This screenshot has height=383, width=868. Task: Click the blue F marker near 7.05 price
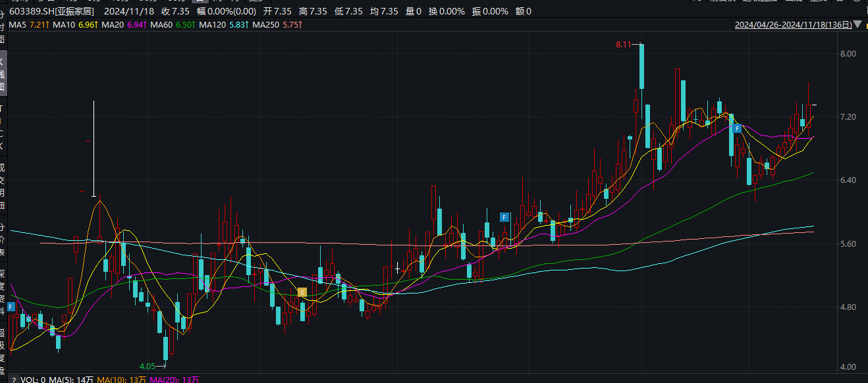[738, 129]
